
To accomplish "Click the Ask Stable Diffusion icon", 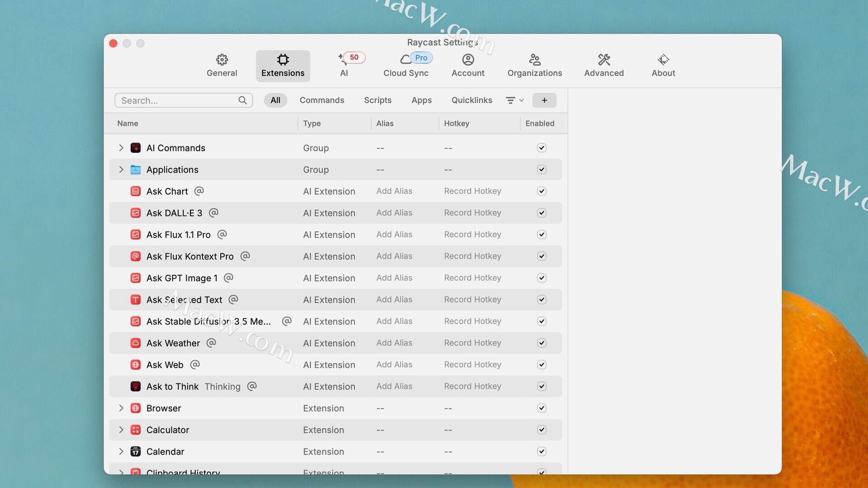I will pyautogui.click(x=136, y=321).
